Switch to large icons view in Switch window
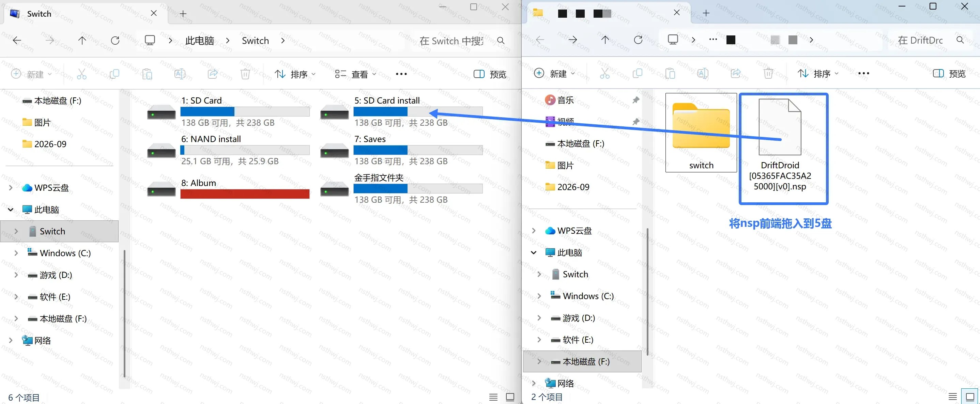The height and width of the screenshot is (404, 980). (x=510, y=397)
